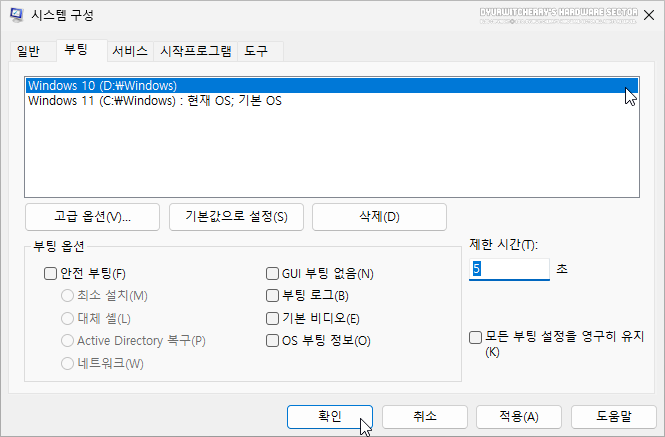Click the 삭제(D) delete button
Viewport: 665px width, 437px height.
379,217
